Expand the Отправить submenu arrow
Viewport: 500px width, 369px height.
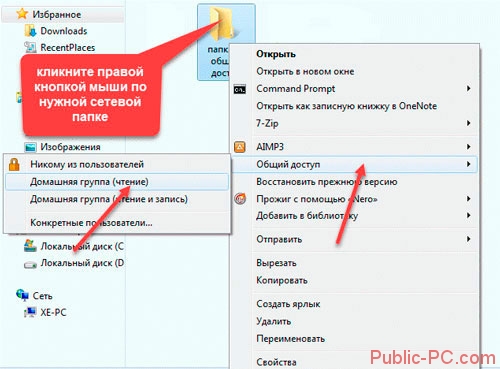click(x=468, y=239)
